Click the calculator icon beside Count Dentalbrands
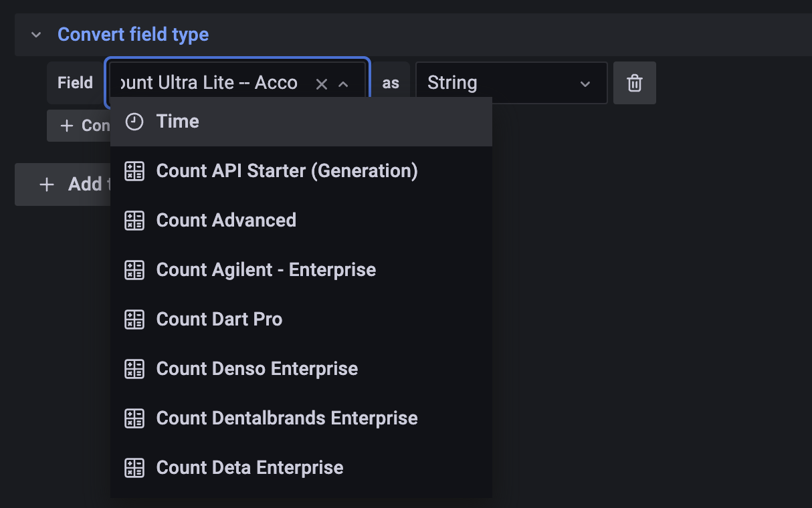This screenshot has height=508, width=812. 134,418
